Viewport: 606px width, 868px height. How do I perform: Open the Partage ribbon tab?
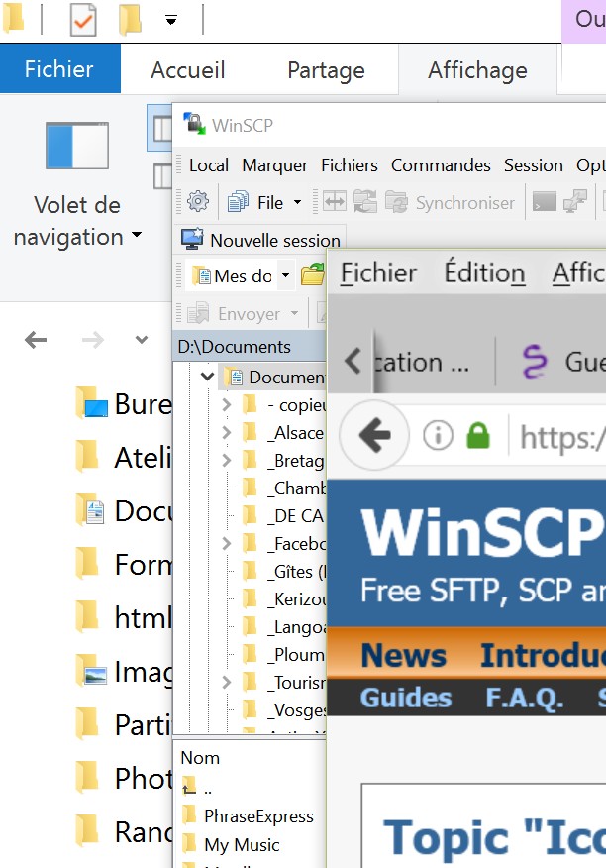[326, 70]
